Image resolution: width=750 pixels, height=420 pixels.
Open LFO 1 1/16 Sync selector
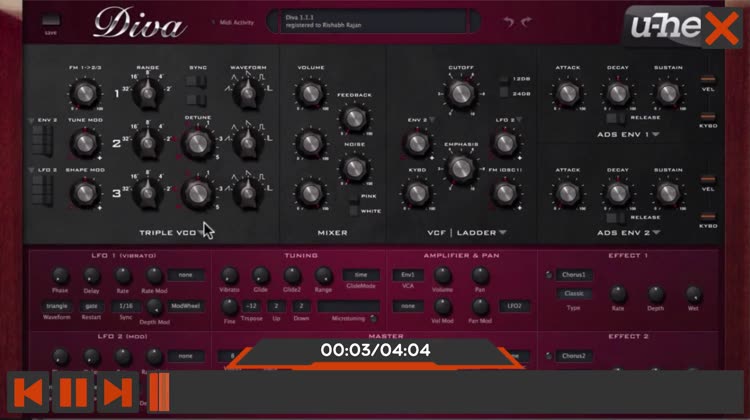(x=126, y=306)
